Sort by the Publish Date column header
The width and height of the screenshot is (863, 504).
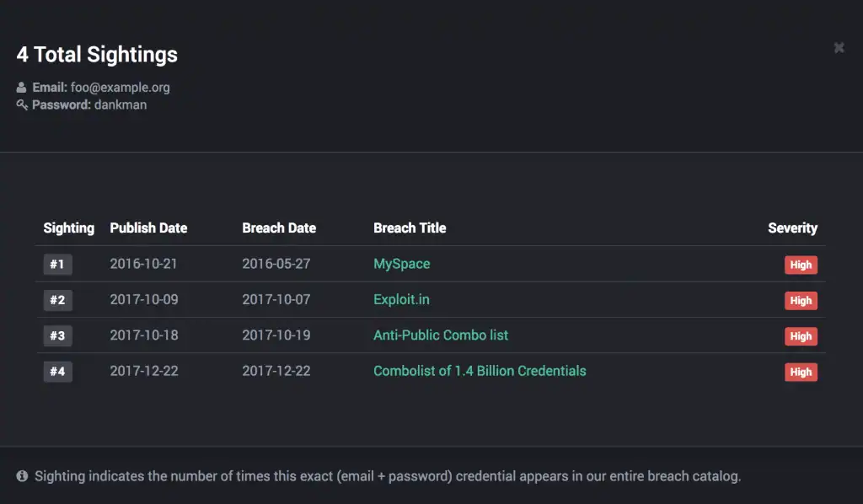click(x=148, y=228)
